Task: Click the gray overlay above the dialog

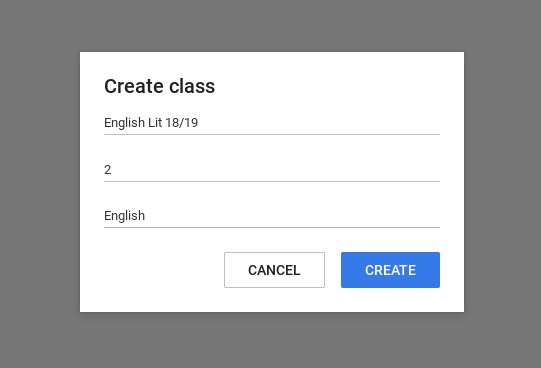Action: pos(272,26)
